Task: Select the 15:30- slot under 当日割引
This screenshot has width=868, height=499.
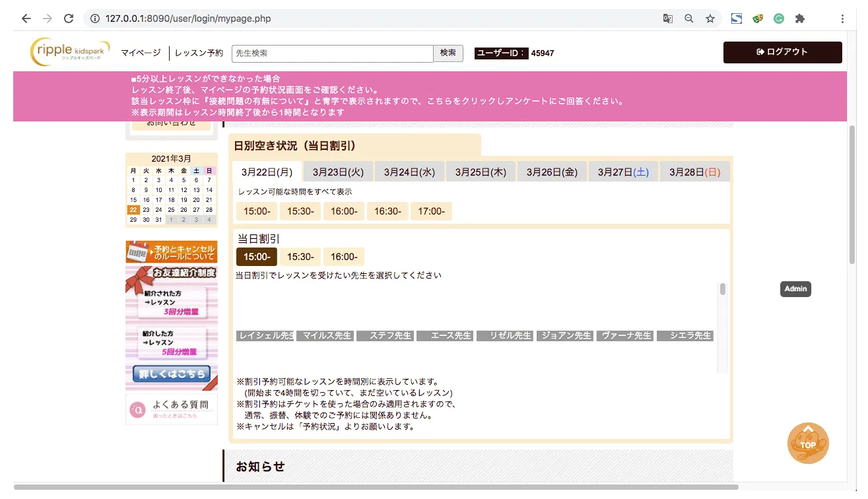Action: tap(300, 257)
